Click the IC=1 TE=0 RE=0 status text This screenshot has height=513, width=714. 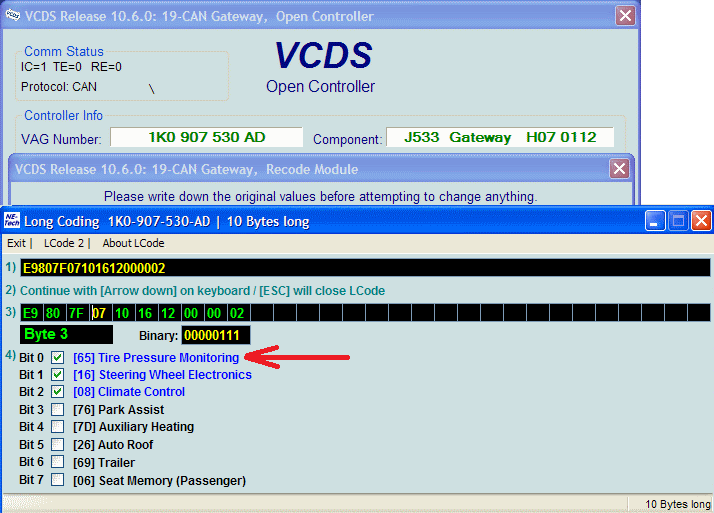(x=71, y=67)
